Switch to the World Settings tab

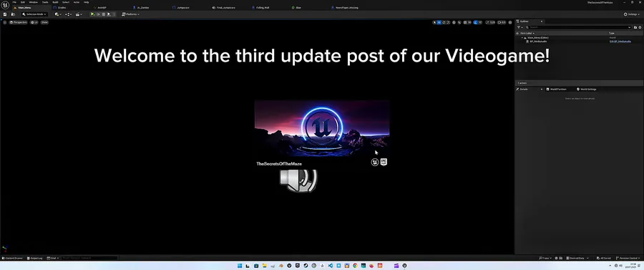586,90
